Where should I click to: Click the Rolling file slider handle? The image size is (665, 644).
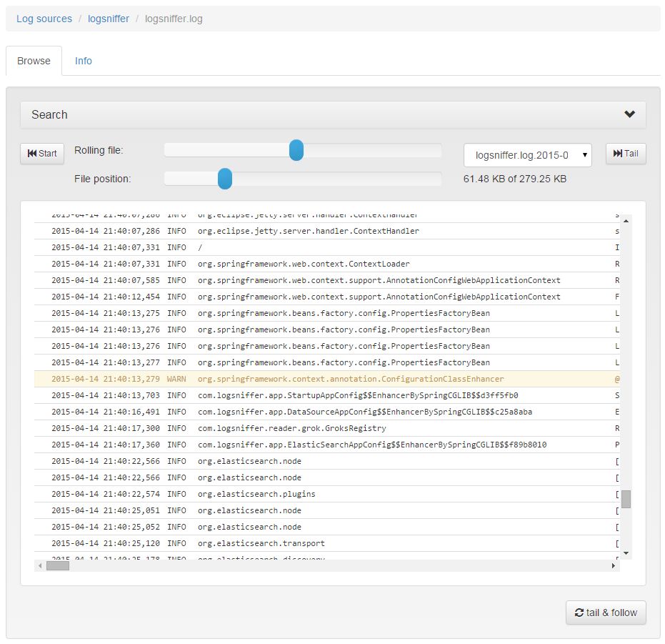tap(296, 150)
